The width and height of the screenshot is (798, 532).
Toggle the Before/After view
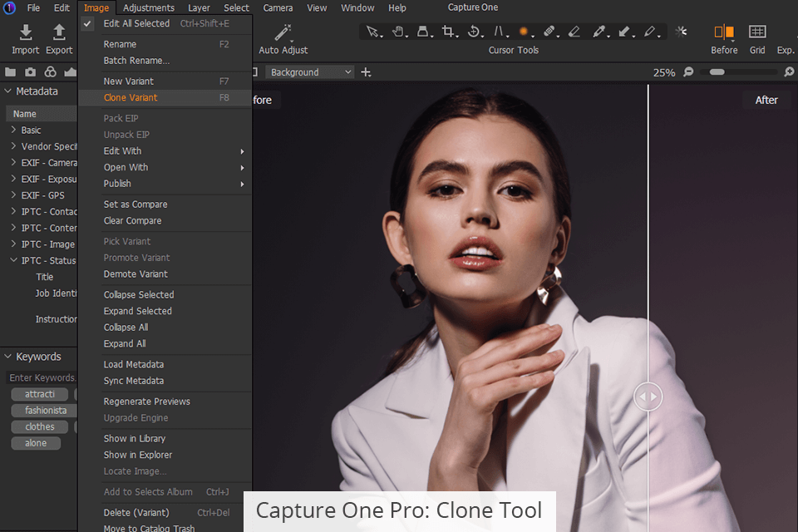click(x=724, y=32)
